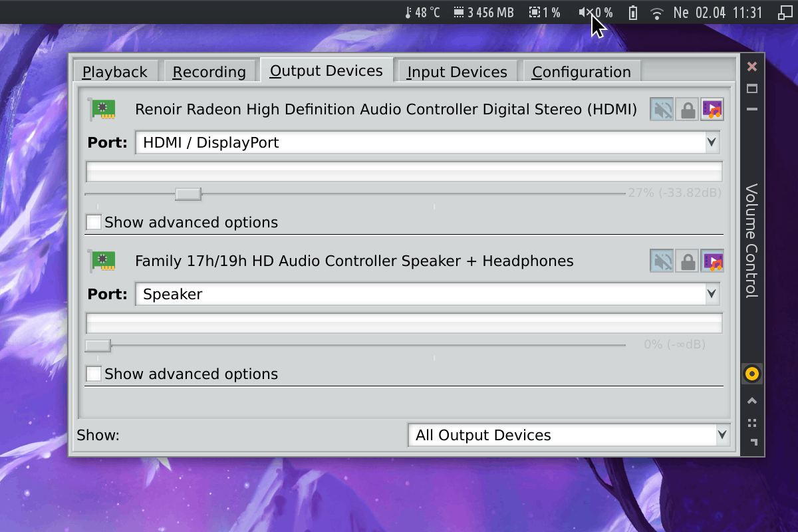Click the resize corner icon on the Volume Control title bar

(753, 442)
